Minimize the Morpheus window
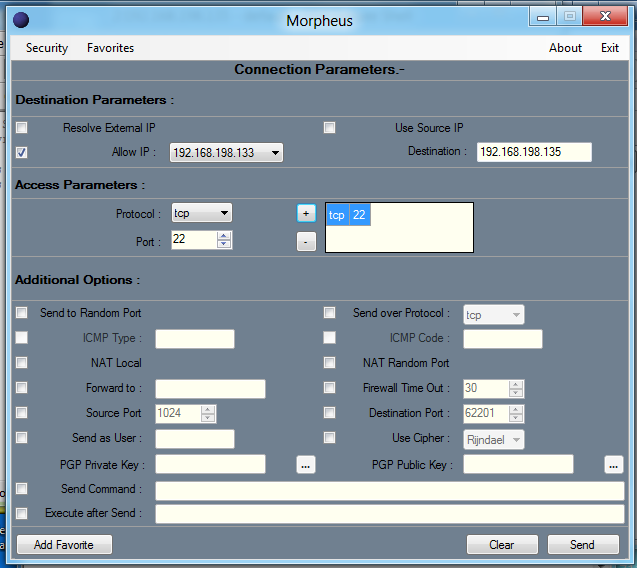Screen dimensions: 637x568 point(543,17)
